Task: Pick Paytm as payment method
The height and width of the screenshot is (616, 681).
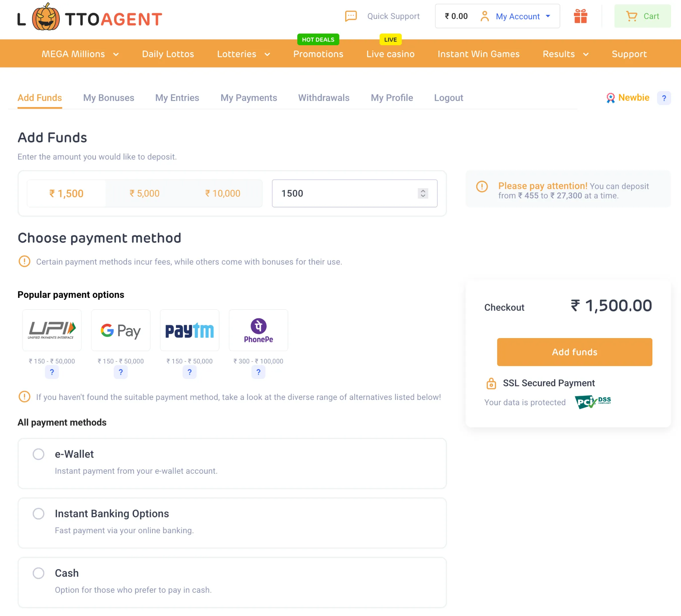Action: coord(190,330)
